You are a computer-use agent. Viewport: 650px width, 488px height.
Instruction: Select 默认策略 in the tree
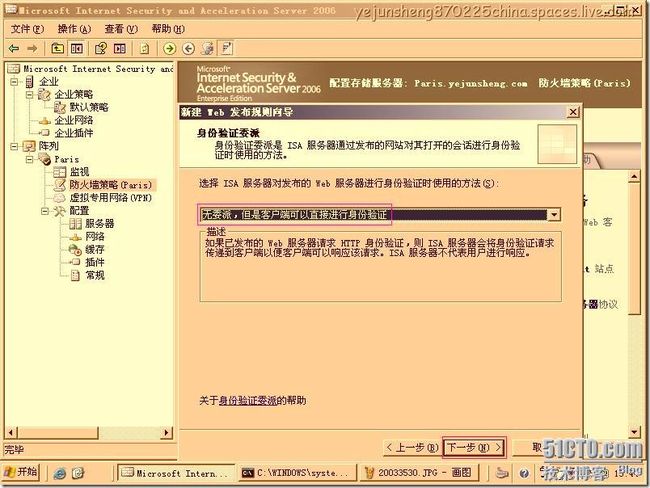tap(89, 107)
